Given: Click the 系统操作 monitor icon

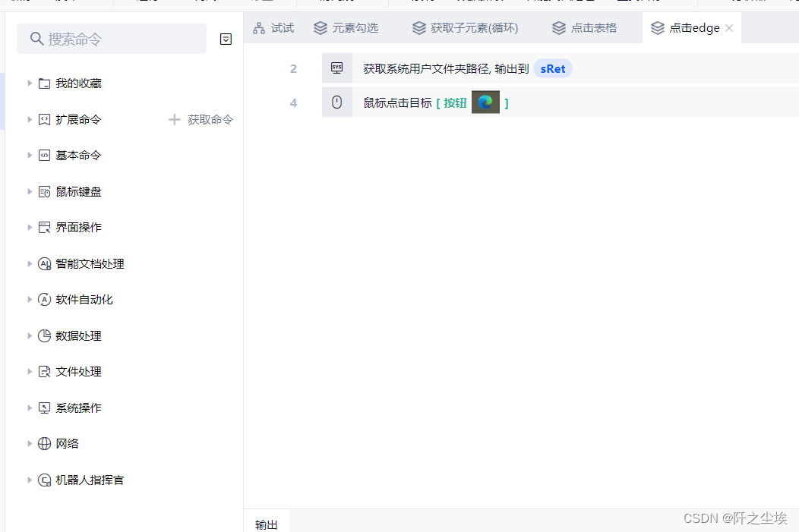Looking at the screenshot, I should [x=44, y=408].
